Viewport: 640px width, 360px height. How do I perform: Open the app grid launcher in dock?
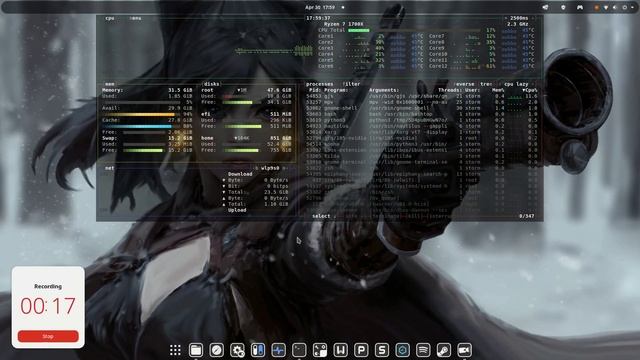[x=175, y=350]
